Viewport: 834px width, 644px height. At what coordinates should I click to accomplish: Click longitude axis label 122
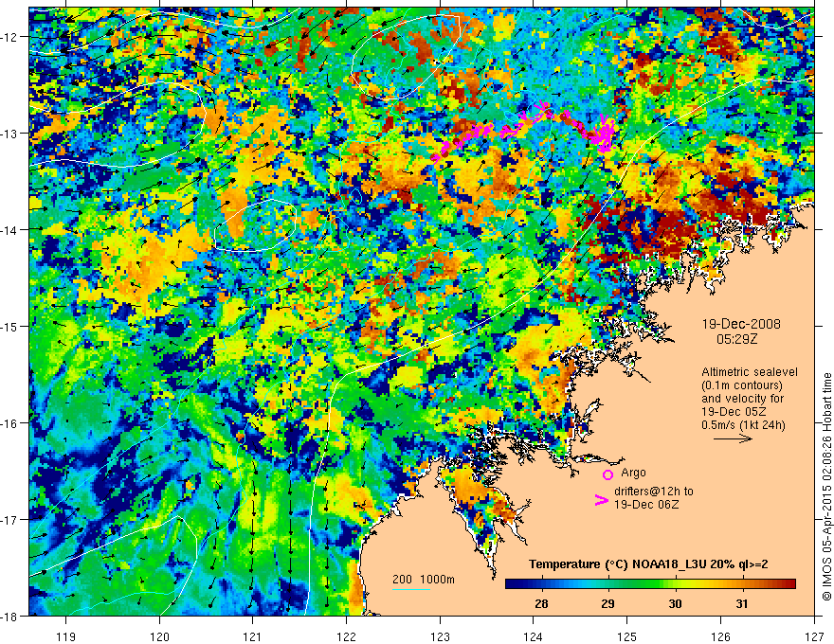point(346,636)
